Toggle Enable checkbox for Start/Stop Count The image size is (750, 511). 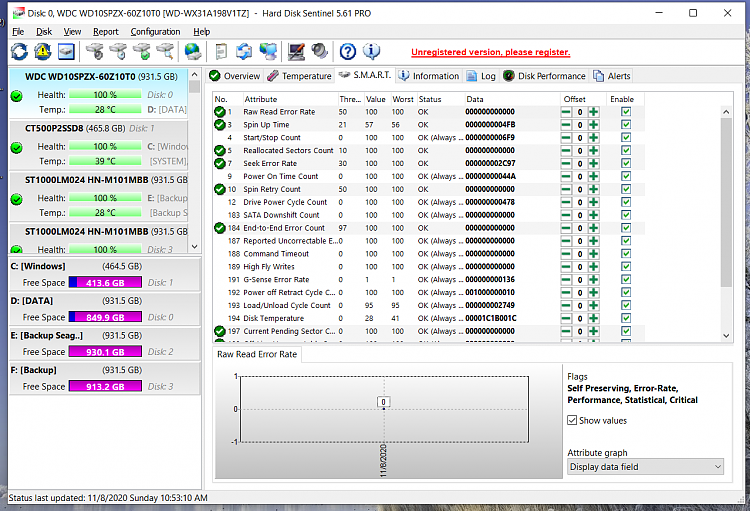(626, 137)
